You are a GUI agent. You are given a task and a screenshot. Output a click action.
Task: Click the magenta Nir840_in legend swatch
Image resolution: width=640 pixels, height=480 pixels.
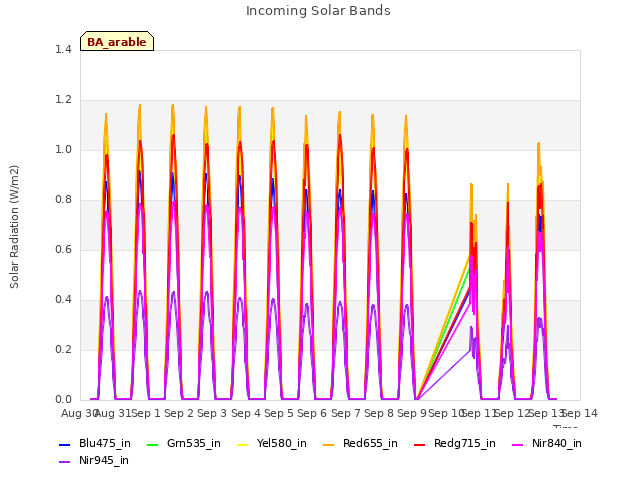518,444
